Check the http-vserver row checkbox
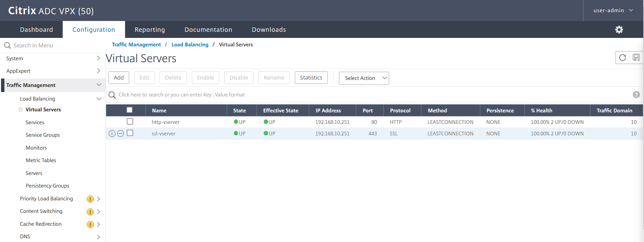This screenshot has height=242, width=644. click(x=130, y=122)
